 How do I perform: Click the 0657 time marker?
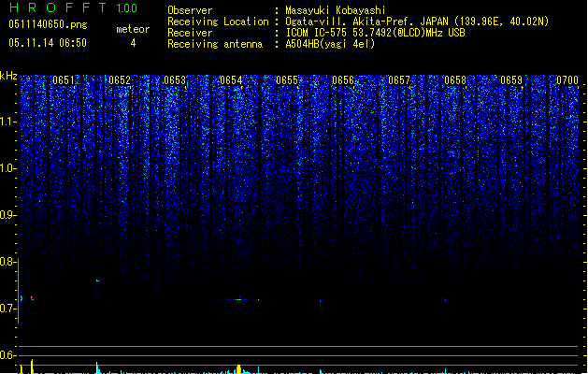coord(399,80)
